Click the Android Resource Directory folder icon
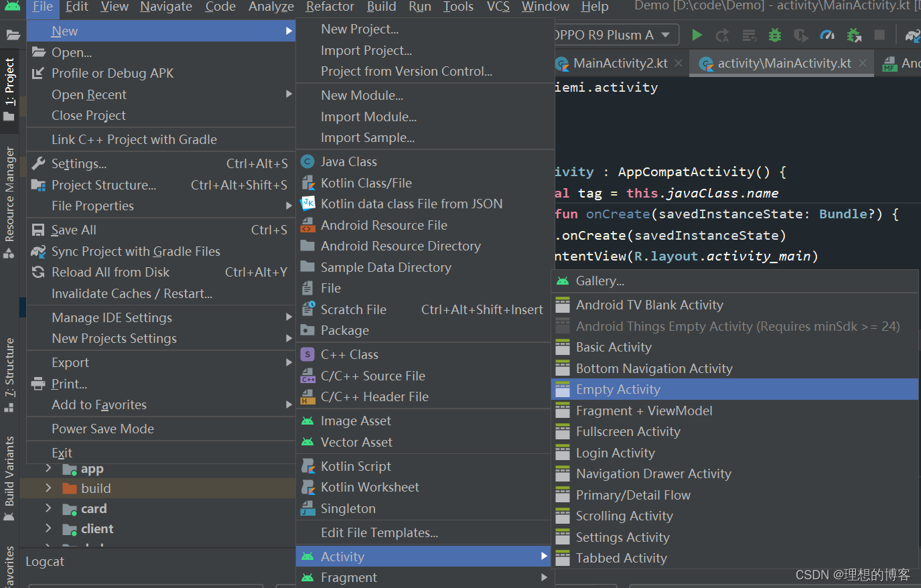This screenshot has width=921, height=588. click(x=307, y=246)
